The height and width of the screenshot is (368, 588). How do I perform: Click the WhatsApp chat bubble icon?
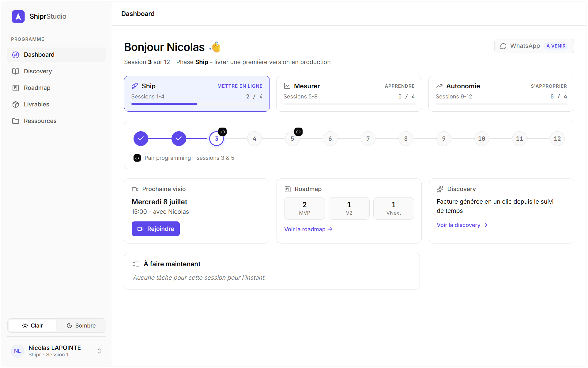pyautogui.click(x=503, y=46)
